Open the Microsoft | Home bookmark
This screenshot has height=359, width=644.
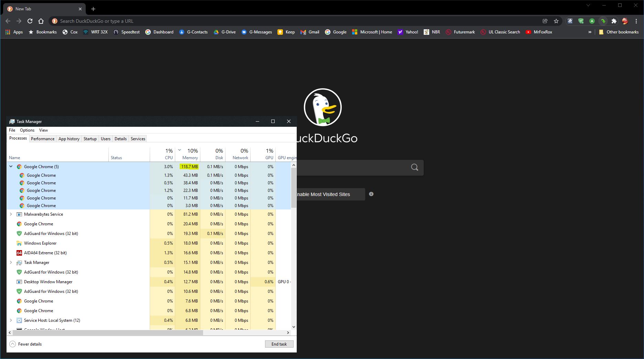tap(372, 32)
